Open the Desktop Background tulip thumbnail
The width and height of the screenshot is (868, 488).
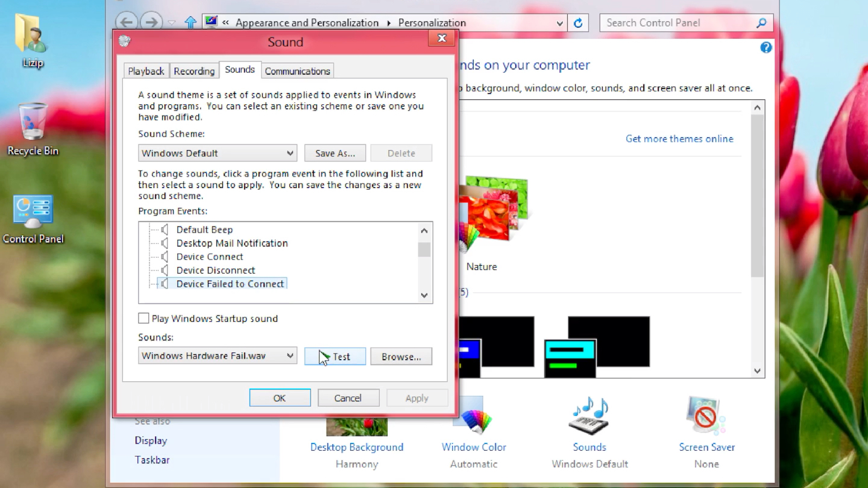357,425
